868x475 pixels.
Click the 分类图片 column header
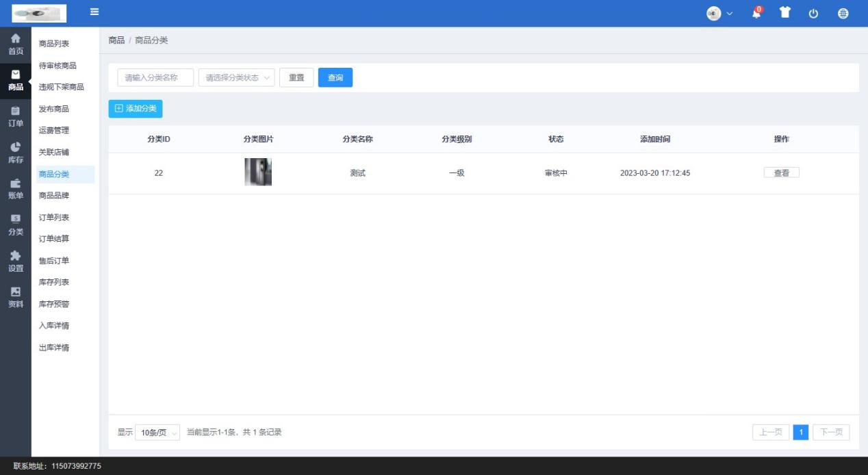click(258, 139)
